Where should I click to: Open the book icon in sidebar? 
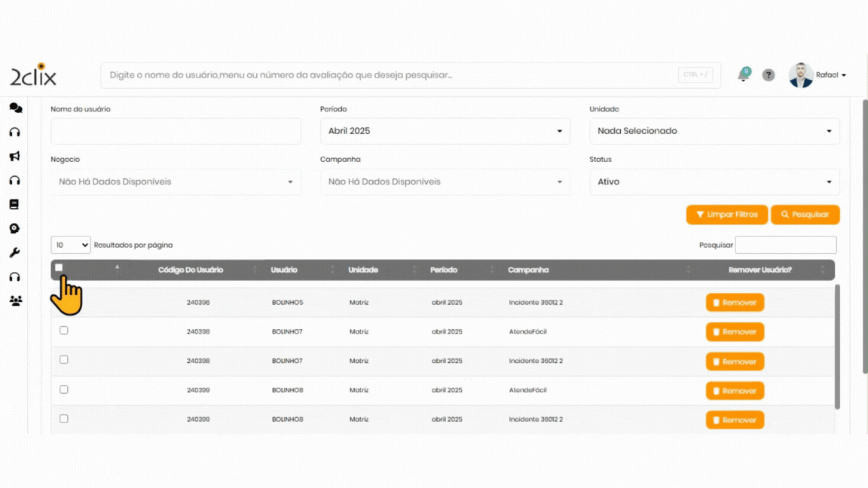coord(14,205)
